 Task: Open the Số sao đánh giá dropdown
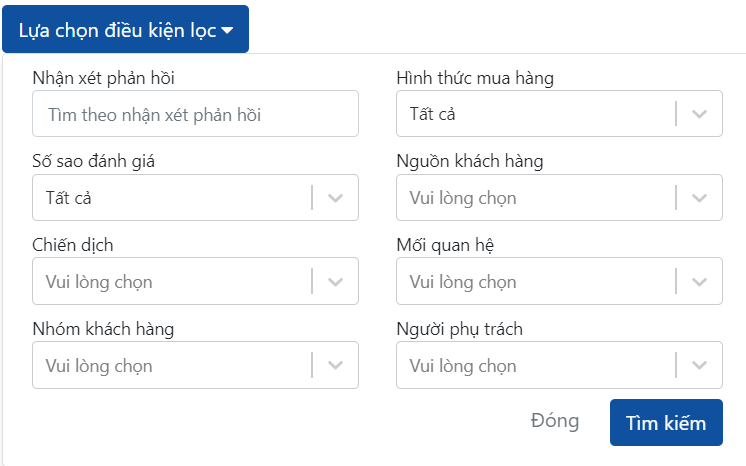click(171, 198)
